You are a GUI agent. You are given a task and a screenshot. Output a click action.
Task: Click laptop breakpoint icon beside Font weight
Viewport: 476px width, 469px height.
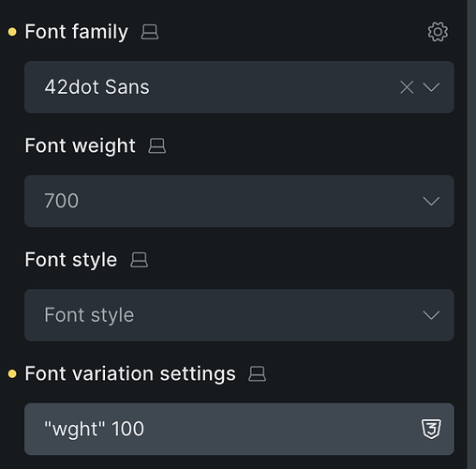coord(157,146)
